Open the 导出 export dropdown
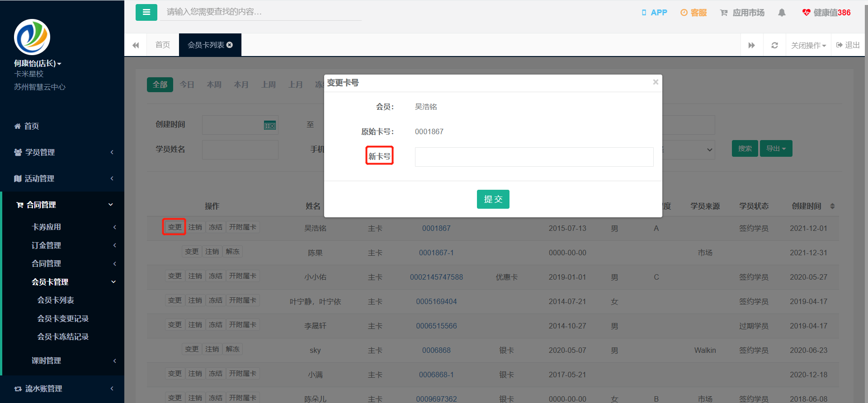The image size is (868, 403). click(776, 148)
